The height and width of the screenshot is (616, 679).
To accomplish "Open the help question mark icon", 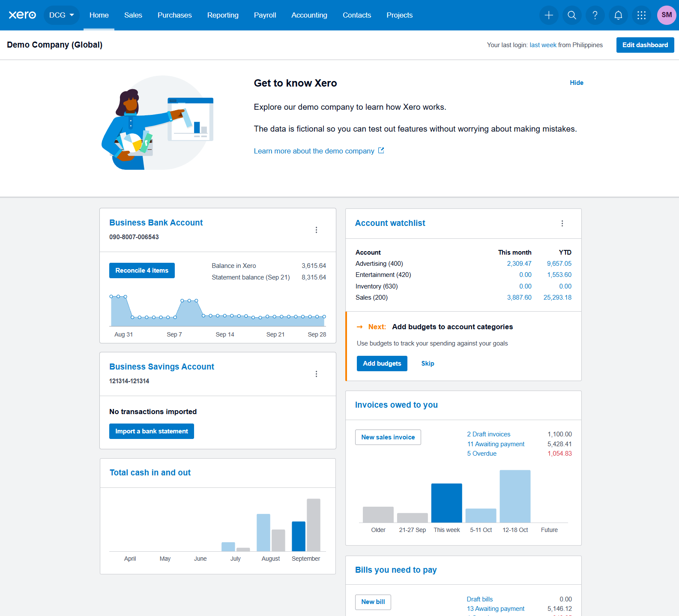I will (595, 15).
